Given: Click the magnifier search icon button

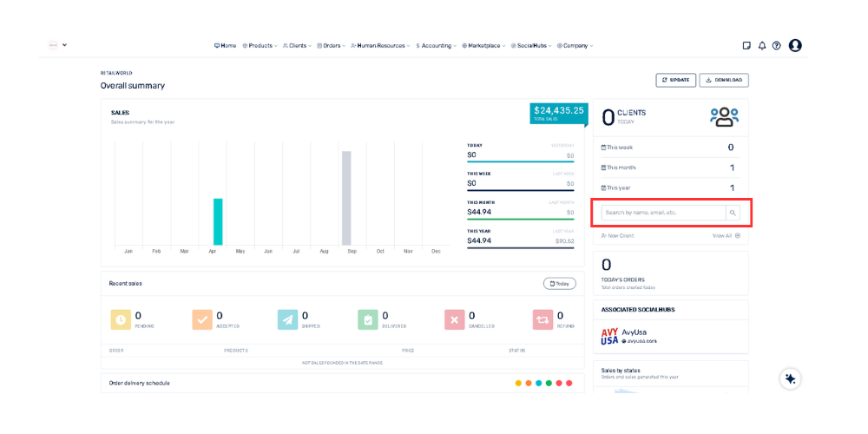Looking at the screenshot, I should tap(733, 213).
